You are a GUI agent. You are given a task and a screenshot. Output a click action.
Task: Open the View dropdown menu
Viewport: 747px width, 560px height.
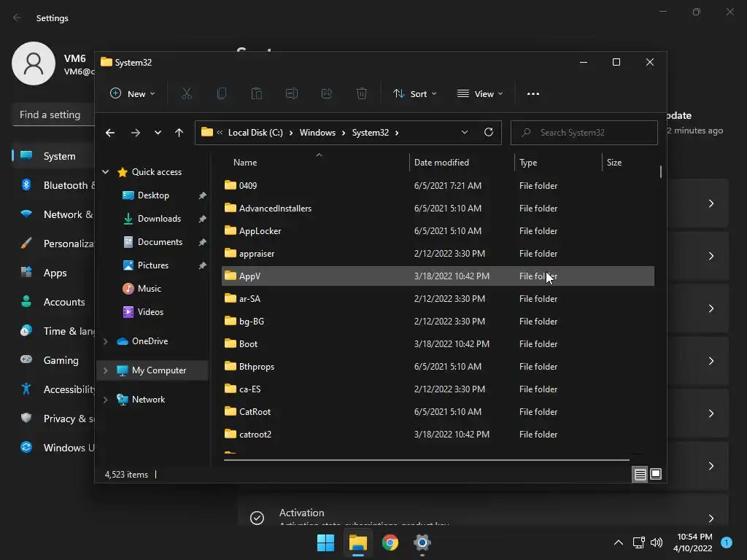tap(480, 94)
